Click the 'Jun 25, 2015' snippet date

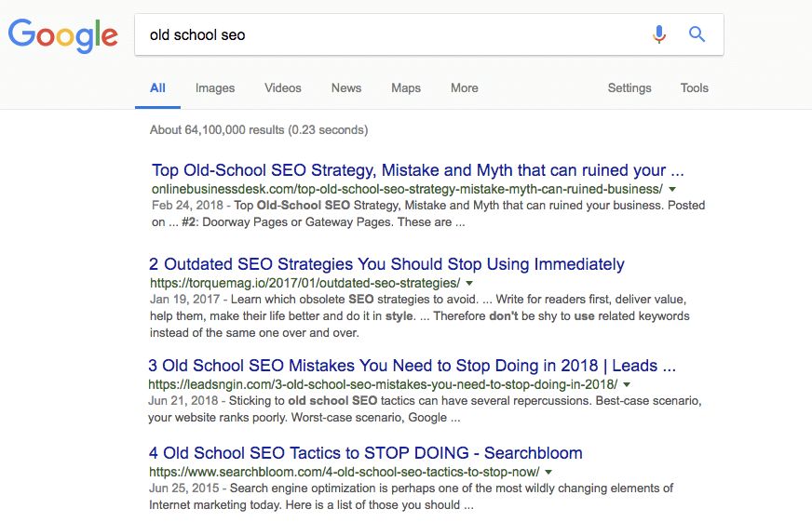tap(183, 489)
